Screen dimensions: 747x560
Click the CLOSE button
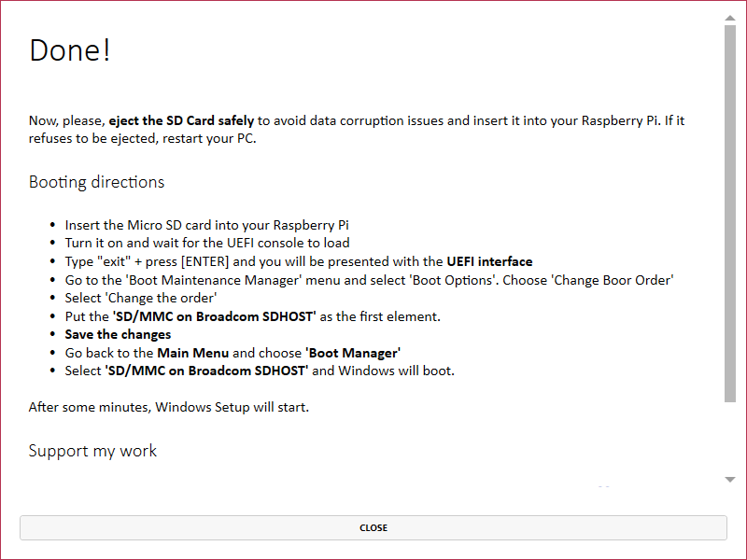point(373,527)
